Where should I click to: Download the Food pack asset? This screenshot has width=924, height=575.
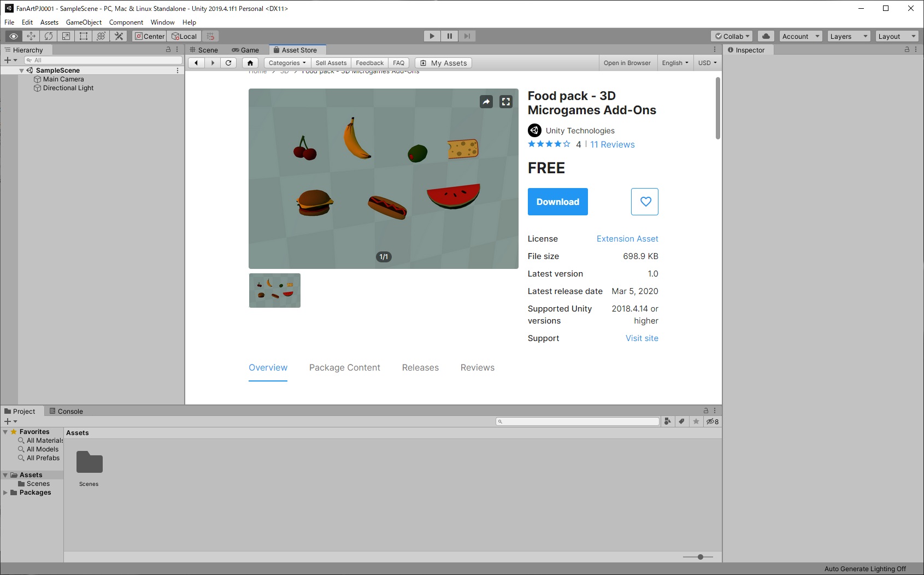pyautogui.click(x=557, y=202)
